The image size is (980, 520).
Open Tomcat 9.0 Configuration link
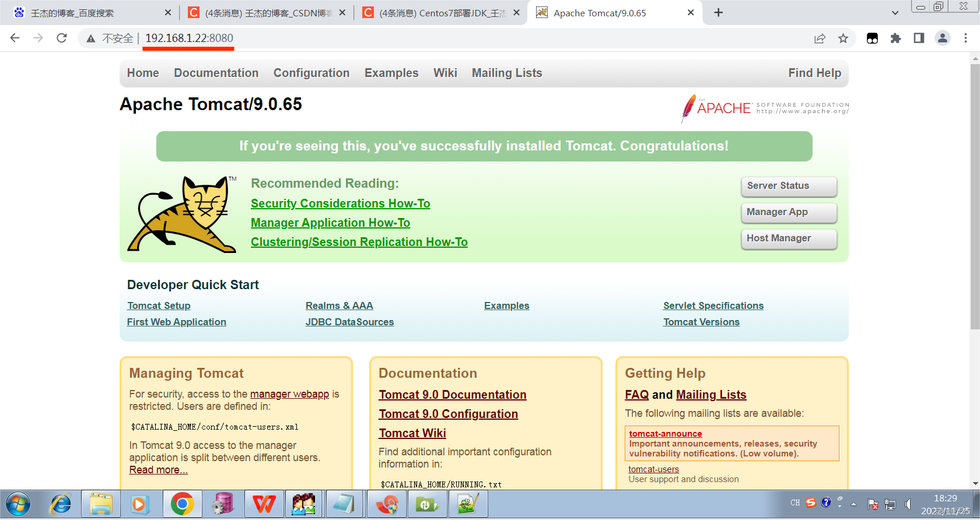tap(448, 414)
